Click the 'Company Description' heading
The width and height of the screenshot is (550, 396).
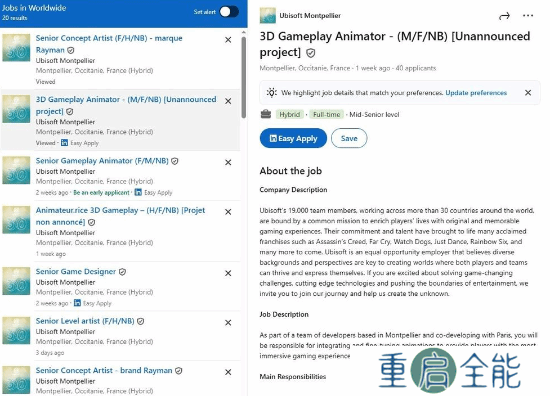click(x=293, y=189)
